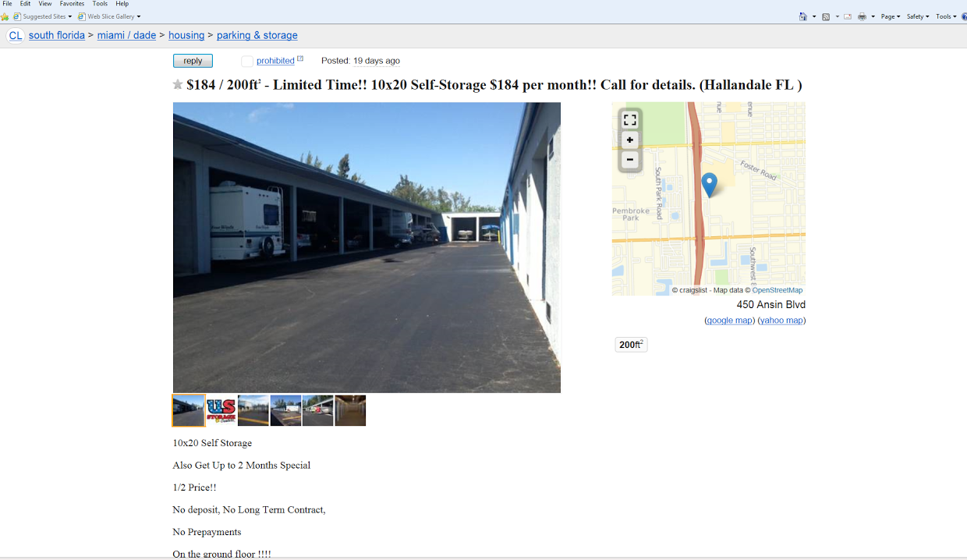This screenshot has height=560, width=967.
Task: Click the reply button
Action: [193, 61]
